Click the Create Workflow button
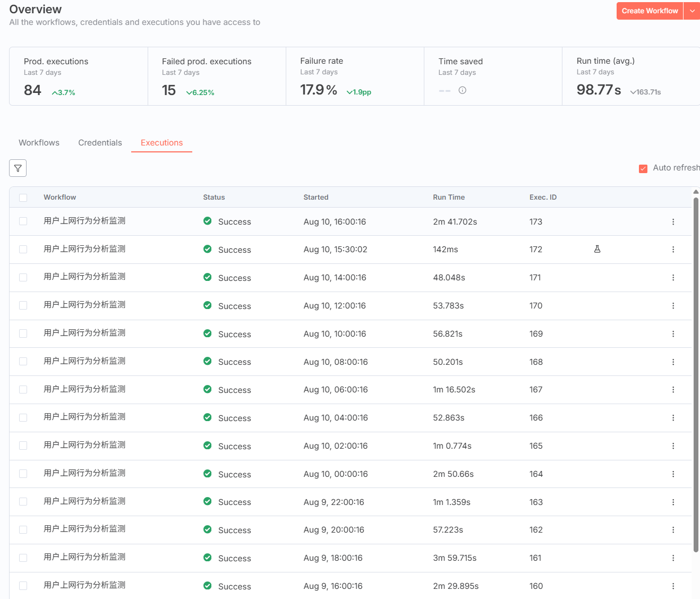This screenshot has width=700, height=599. (649, 11)
